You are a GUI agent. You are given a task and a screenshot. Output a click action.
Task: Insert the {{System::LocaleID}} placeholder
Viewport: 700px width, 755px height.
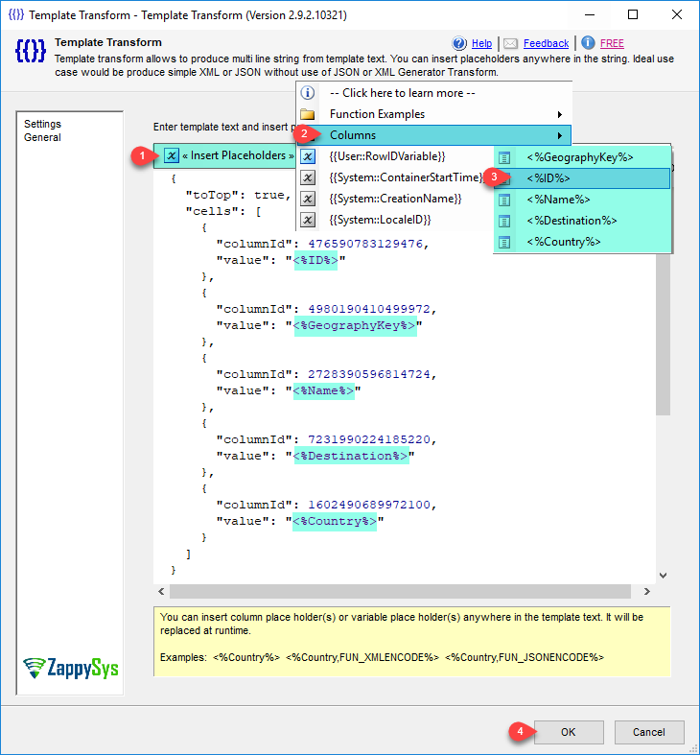[380, 220]
